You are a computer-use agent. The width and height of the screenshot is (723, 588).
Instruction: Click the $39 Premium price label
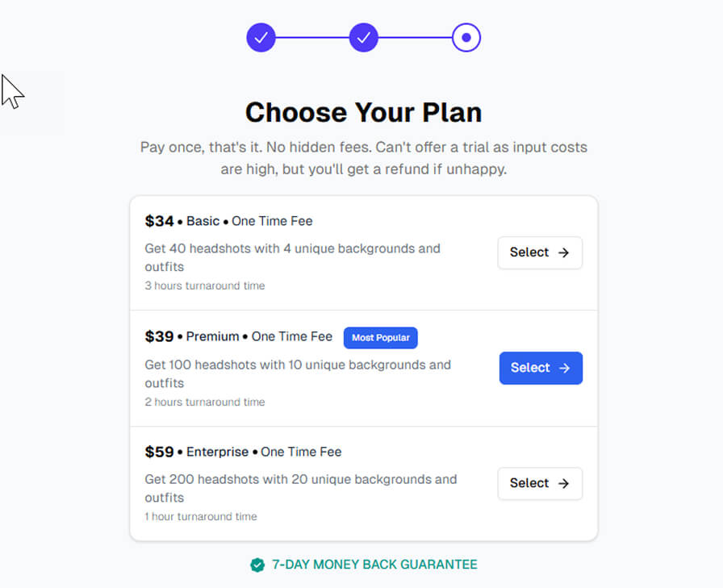(159, 336)
